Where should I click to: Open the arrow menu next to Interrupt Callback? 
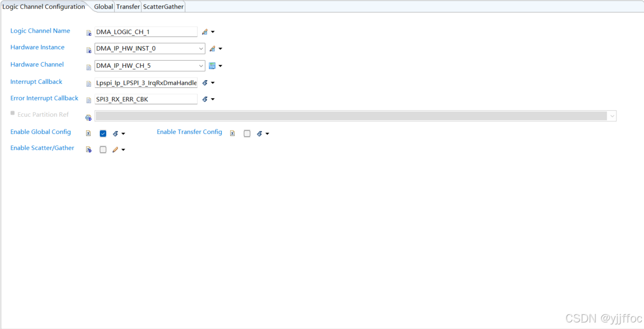(x=213, y=83)
